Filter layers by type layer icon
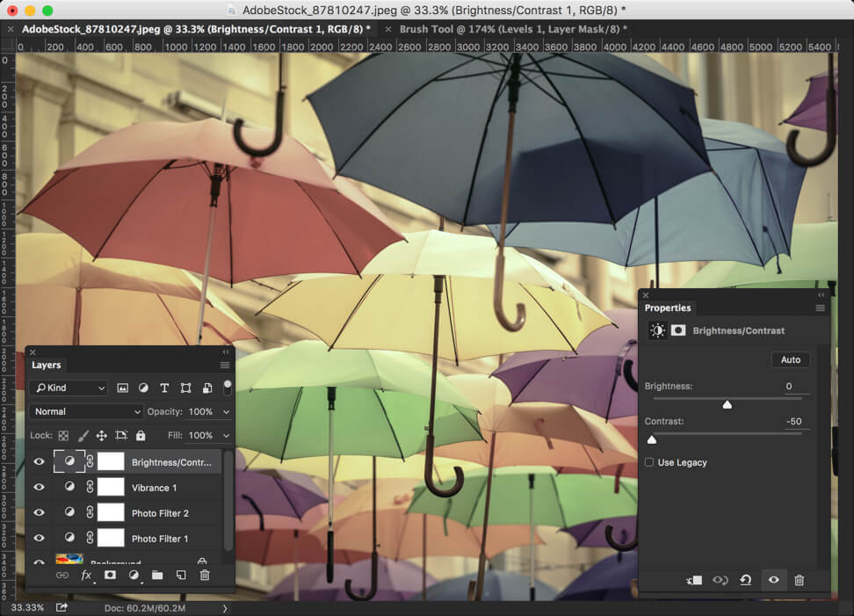854x616 pixels. (x=164, y=388)
